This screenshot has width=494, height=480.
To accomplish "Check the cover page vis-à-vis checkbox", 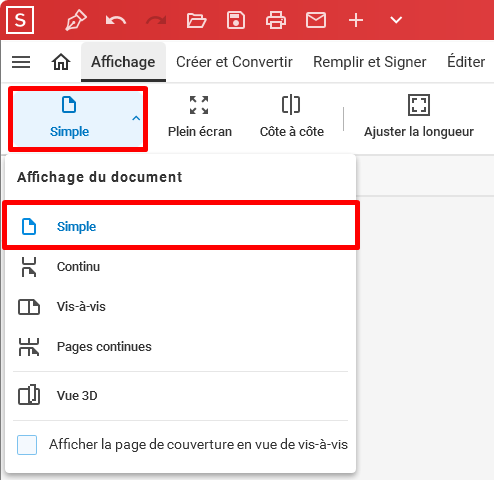I will click(x=27, y=445).
